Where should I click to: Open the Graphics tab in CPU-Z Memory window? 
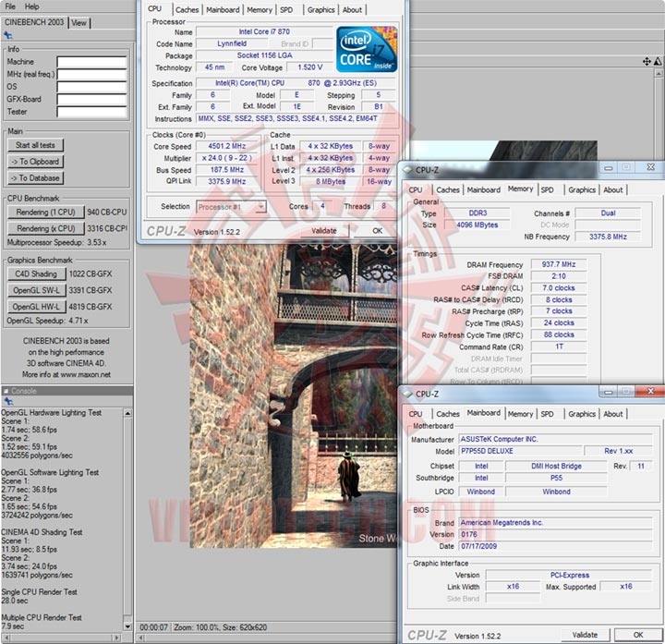pyautogui.click(x=582, y=190)
